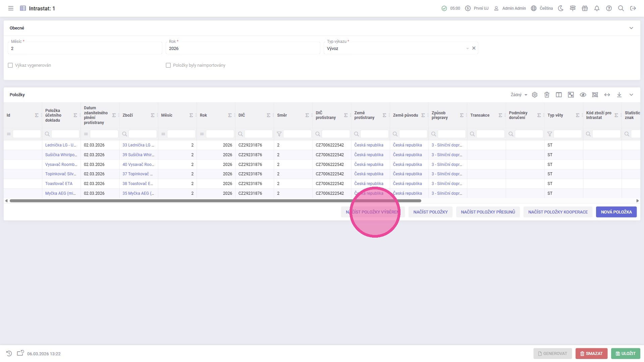
Task: Toggle the eye visibility icon in grid toolbar
Action: coord(583,95)
